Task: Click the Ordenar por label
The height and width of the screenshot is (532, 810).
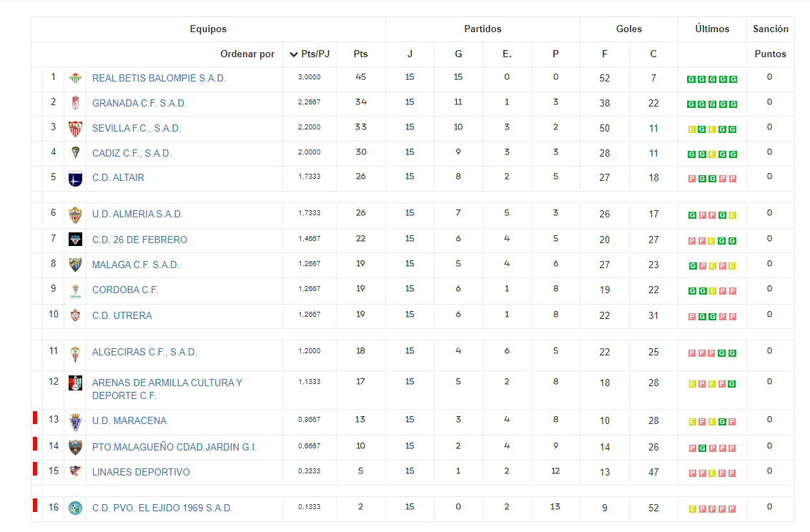Action: coord(247,54)
